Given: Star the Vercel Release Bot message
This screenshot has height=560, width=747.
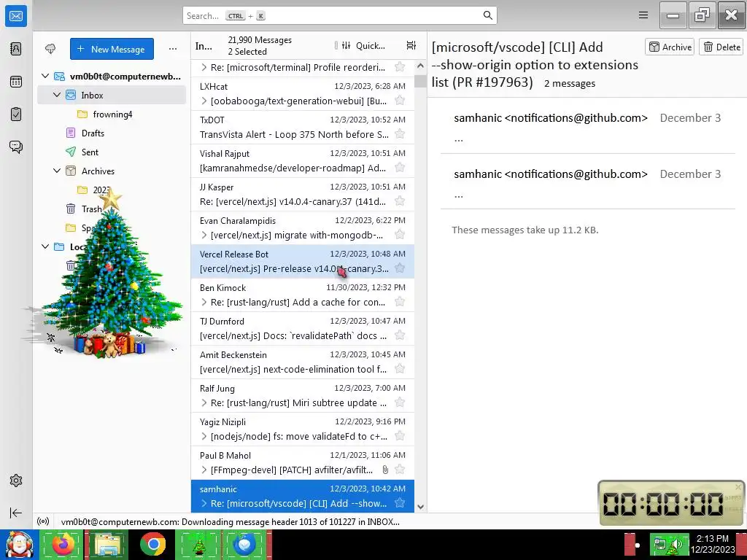Looking at the screenshot, I should 400,268.
